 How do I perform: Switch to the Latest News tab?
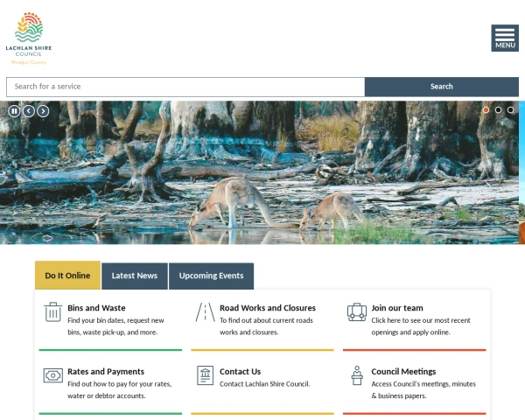pos(135,276)
